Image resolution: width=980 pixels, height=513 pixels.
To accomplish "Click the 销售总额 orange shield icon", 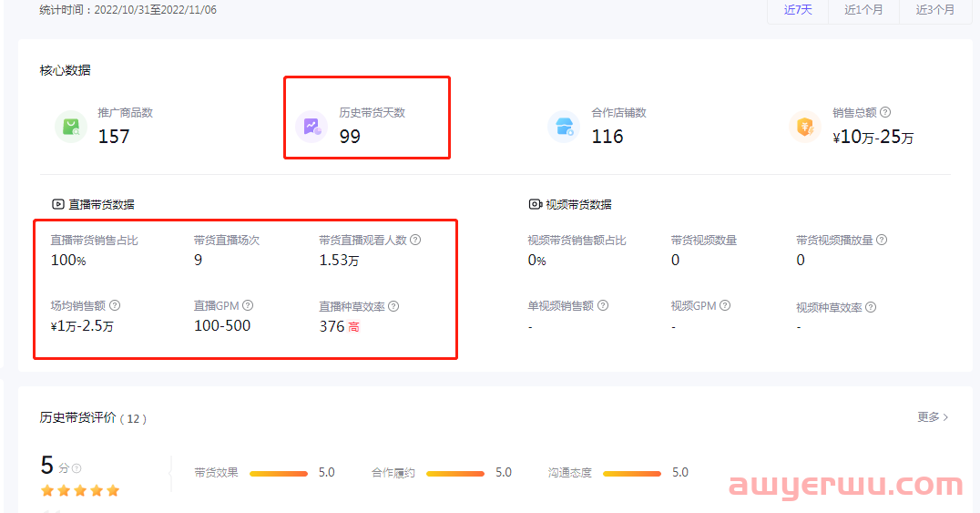I will (804, 127).
